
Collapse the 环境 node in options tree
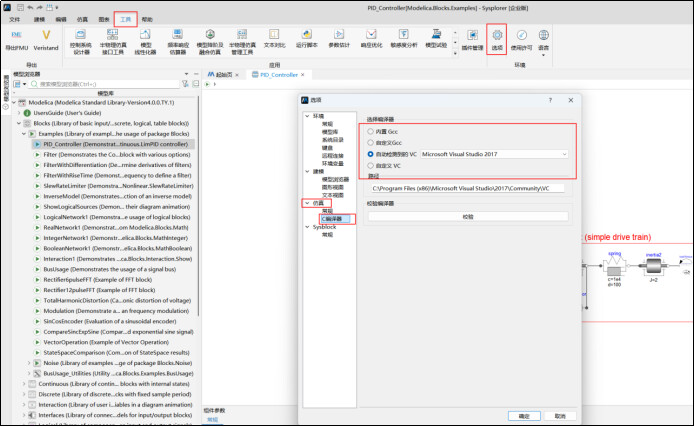coord(307,116)
